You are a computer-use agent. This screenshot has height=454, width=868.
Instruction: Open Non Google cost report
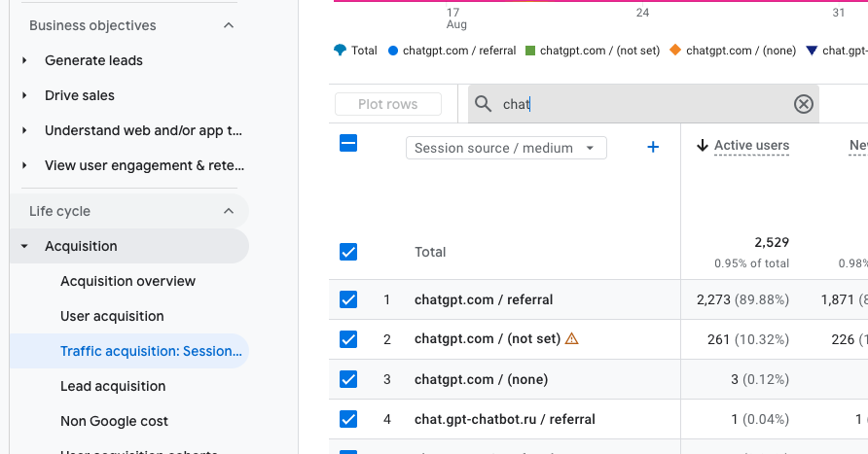click(114, 421)
